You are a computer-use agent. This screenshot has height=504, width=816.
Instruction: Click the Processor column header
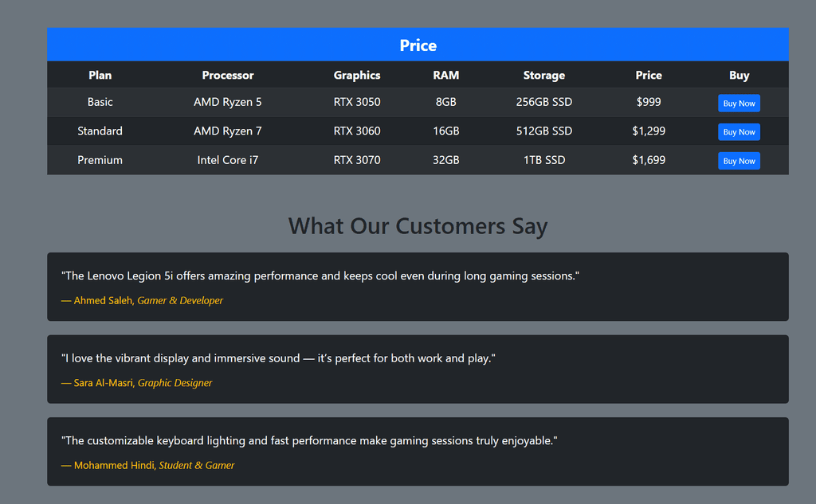[x=228, y=75]
